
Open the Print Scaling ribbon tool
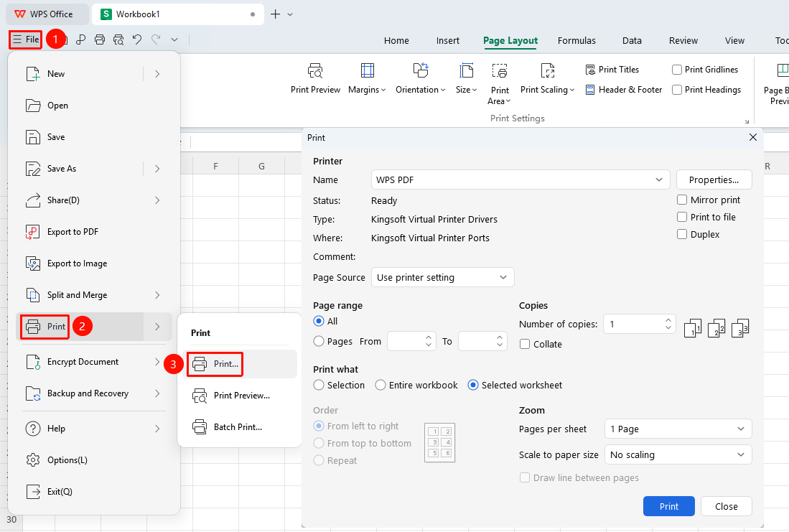tap(548, 78)
